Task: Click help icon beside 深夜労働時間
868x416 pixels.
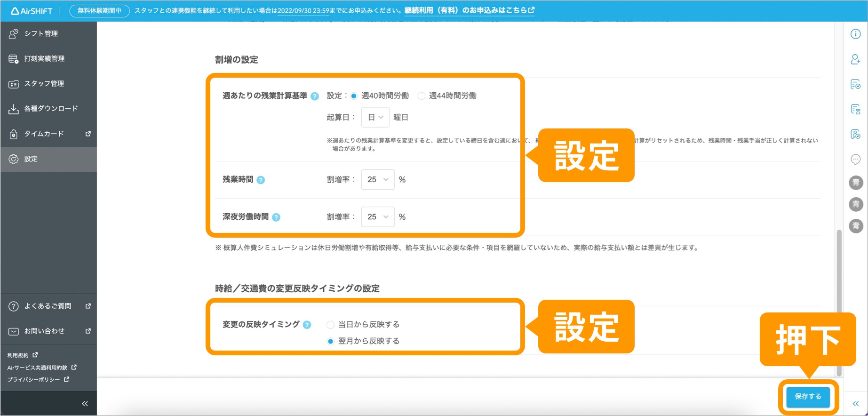Action: [276, 217]
